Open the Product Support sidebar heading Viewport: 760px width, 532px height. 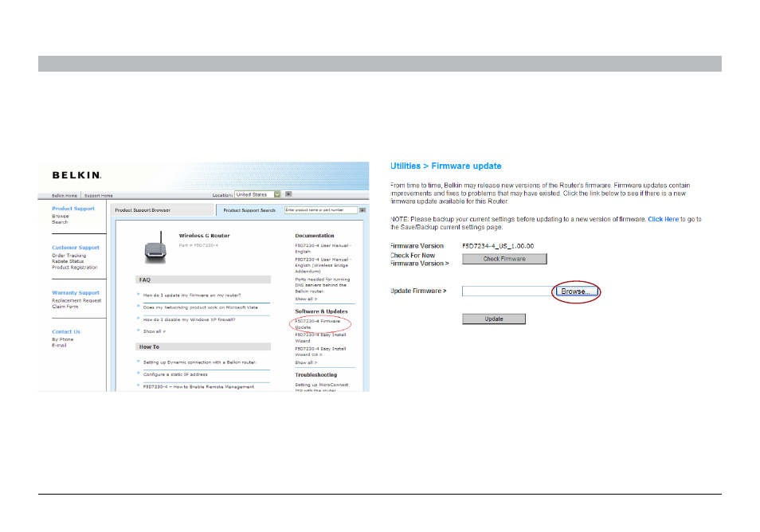pos(73,209)
